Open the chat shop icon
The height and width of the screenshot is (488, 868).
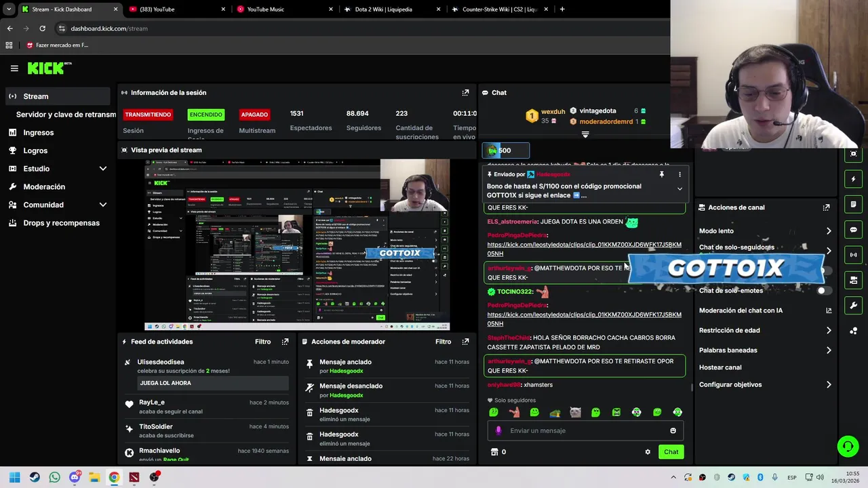[x=494, y=452]
